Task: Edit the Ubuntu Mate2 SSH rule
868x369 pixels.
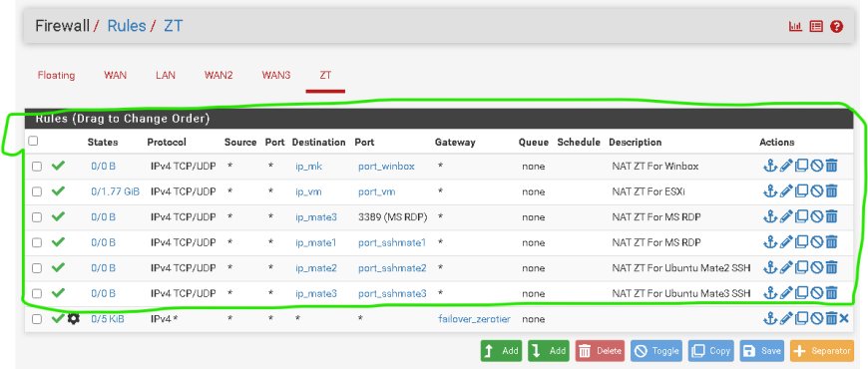Action: coord(786,267)
